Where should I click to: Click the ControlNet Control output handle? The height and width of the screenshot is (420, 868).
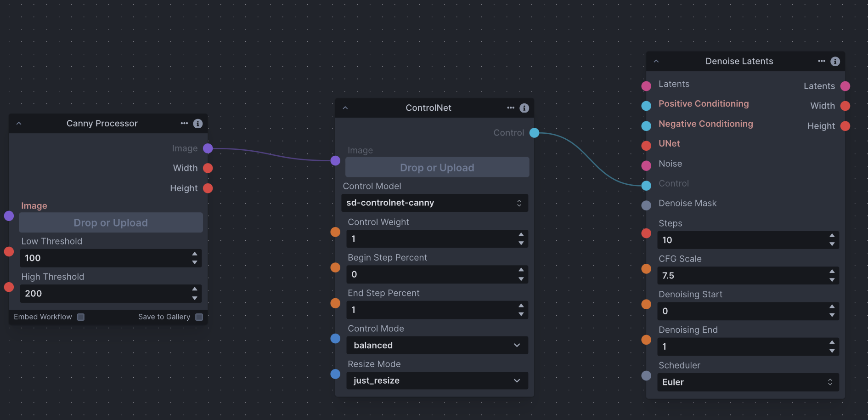click(534, 133)
